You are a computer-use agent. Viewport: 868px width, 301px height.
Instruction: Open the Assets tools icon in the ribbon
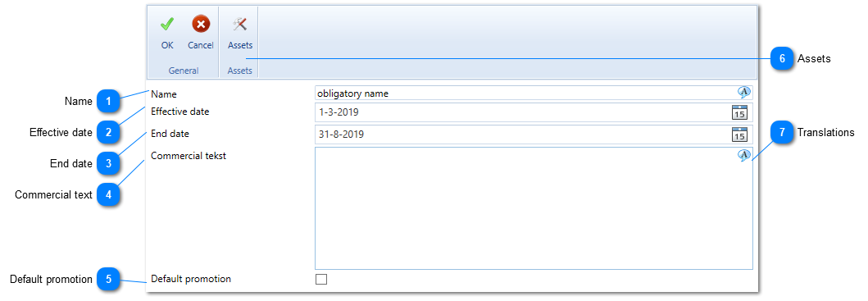pos(239,25)
